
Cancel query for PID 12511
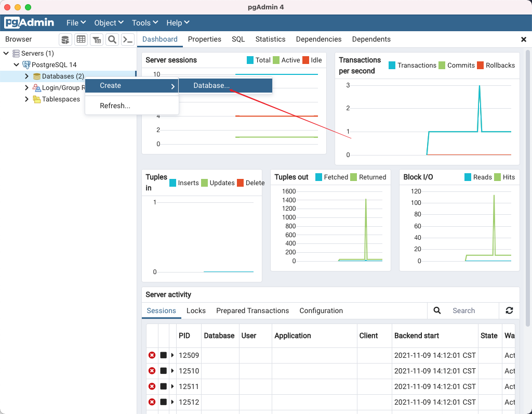pyautogui.click(x=163, y=386)
